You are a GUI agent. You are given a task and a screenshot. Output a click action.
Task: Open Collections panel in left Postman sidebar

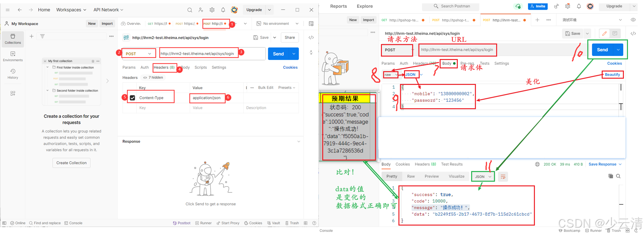point(13,39)
